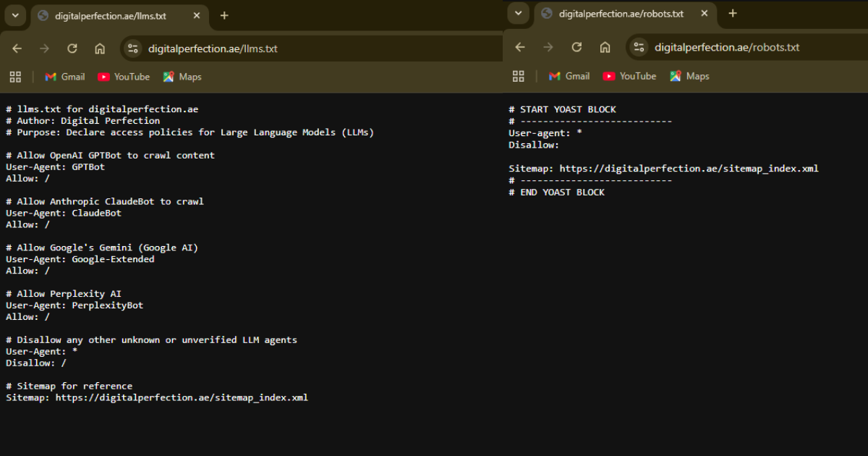This screenshot has width=868, height=456.
Task: Click '# Author: Digital Perfection' line
Action: click(x=83, y=121)
